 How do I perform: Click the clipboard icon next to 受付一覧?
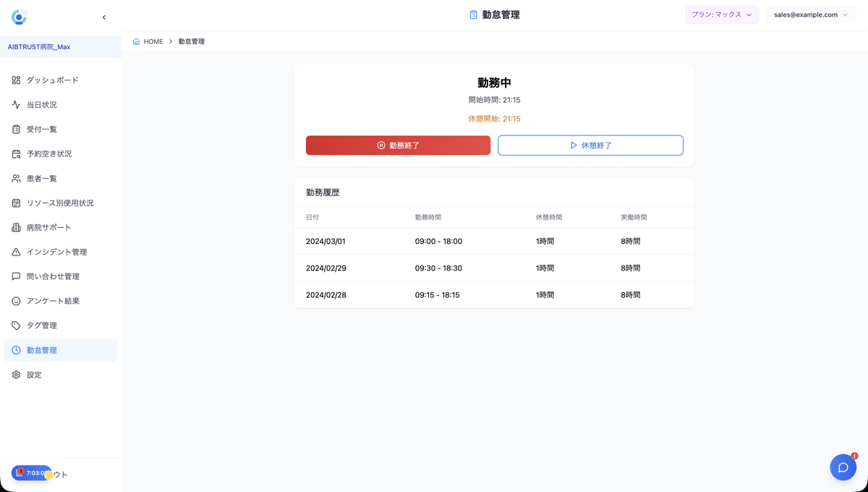pos(16,130)
